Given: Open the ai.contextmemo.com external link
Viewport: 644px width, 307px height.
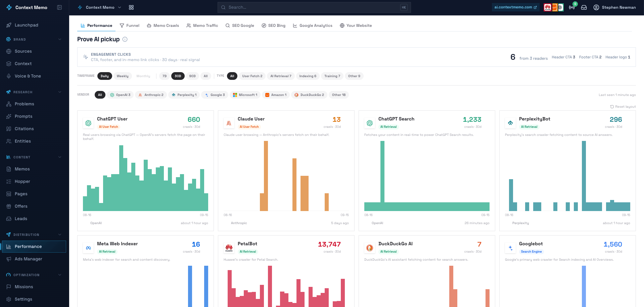Looking at the screenshot, I should click(x=515, y=7).
